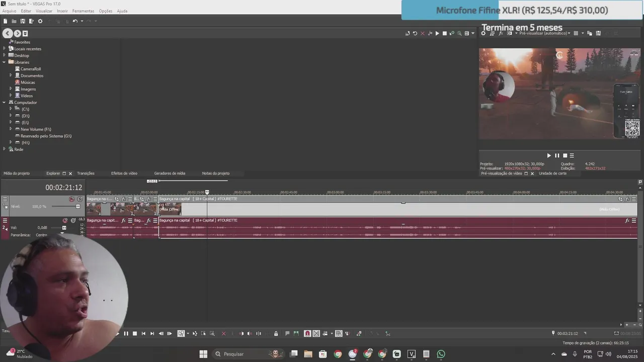Go back in Explorer navigation
The height and width of the screenshot is (362, 644).
pyautogui.click(x=7, y=34)
